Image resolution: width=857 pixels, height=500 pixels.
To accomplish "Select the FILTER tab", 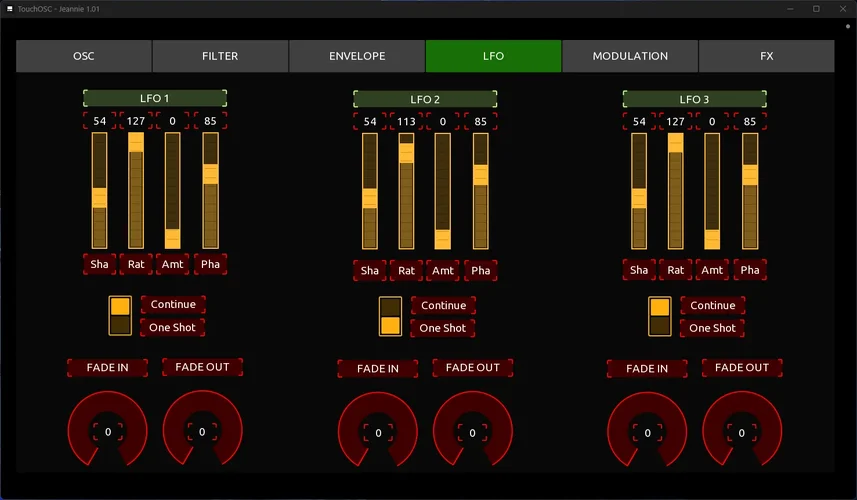I will (x=220, y=56).
